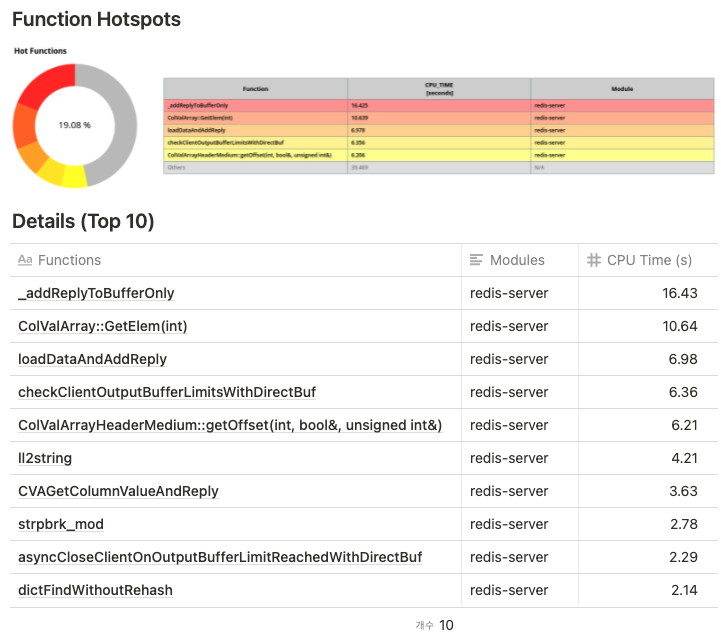Open the _addReplyToBufferOnly page link
The image size is (721, 642).
96,293
